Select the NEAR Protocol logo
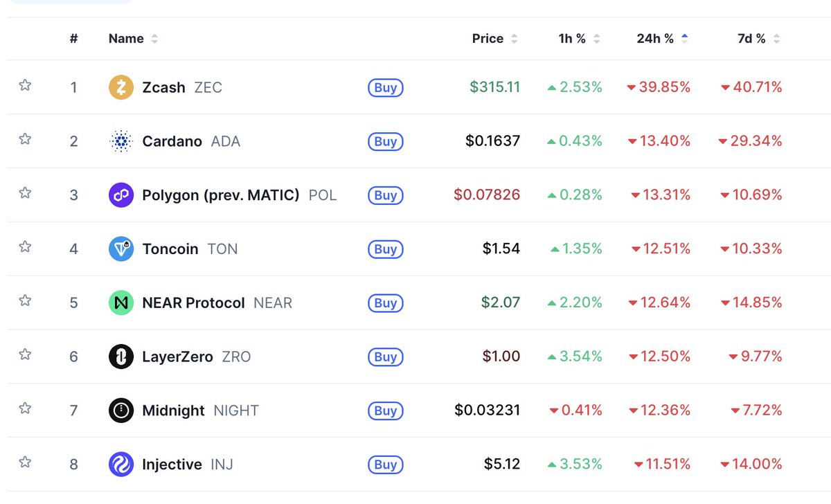This screenshot has height=504, width=831. [121, 303]
